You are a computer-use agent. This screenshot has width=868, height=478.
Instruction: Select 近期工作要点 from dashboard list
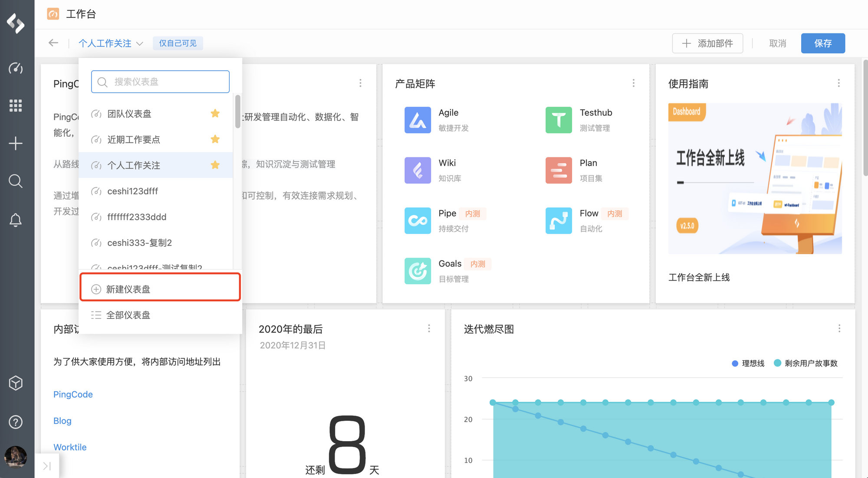pos(156,139)
